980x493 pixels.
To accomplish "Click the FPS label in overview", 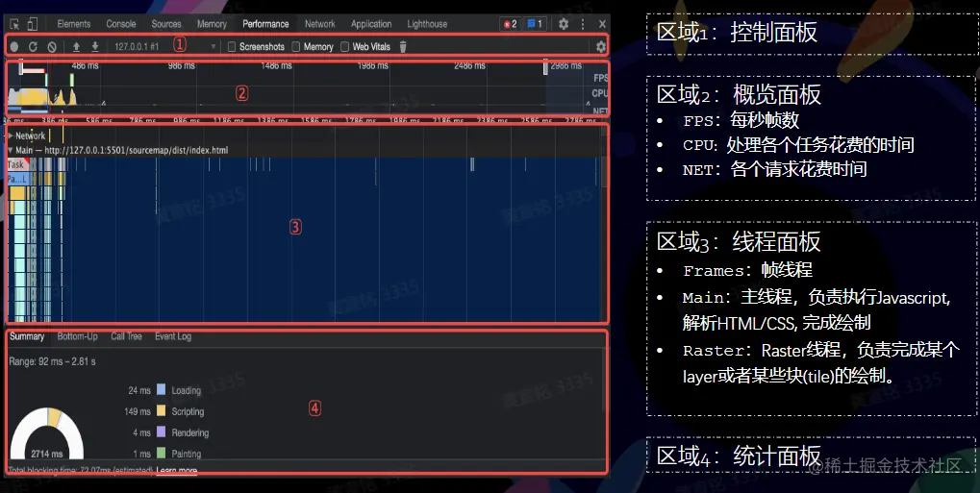I will tap(600, 78).
